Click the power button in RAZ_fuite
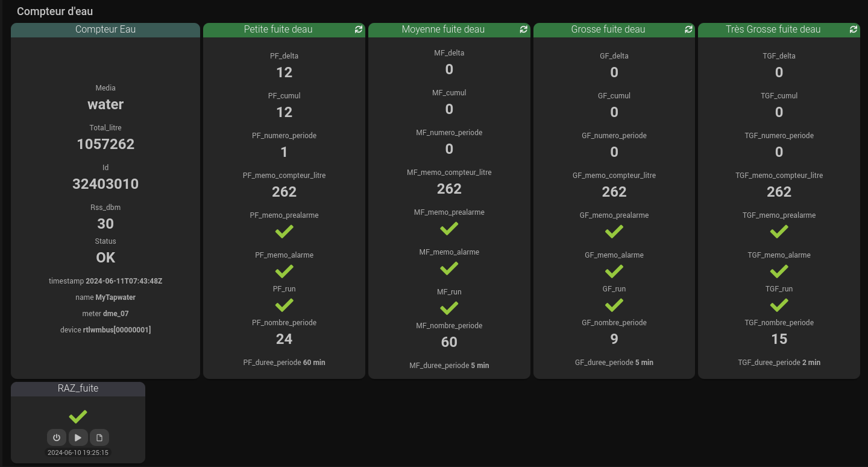This screenshot has width=868, height=467. 57,437
